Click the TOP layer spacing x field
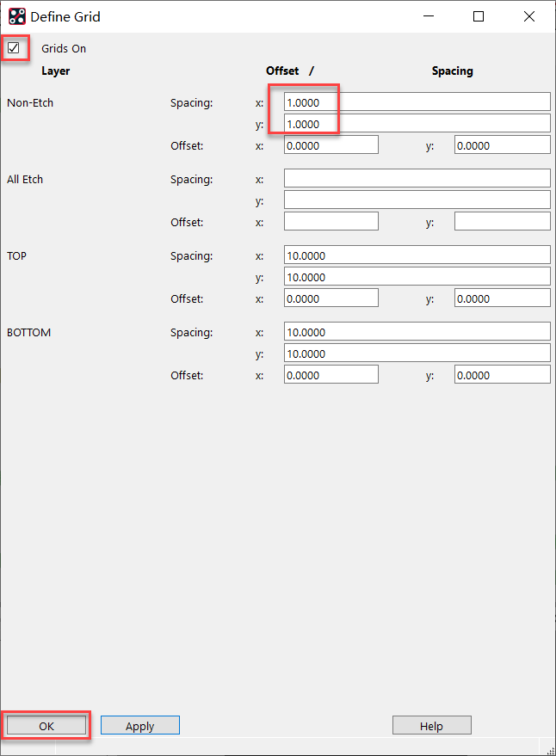The width and height of the screenshot is (556, 756). pos(417,255)
